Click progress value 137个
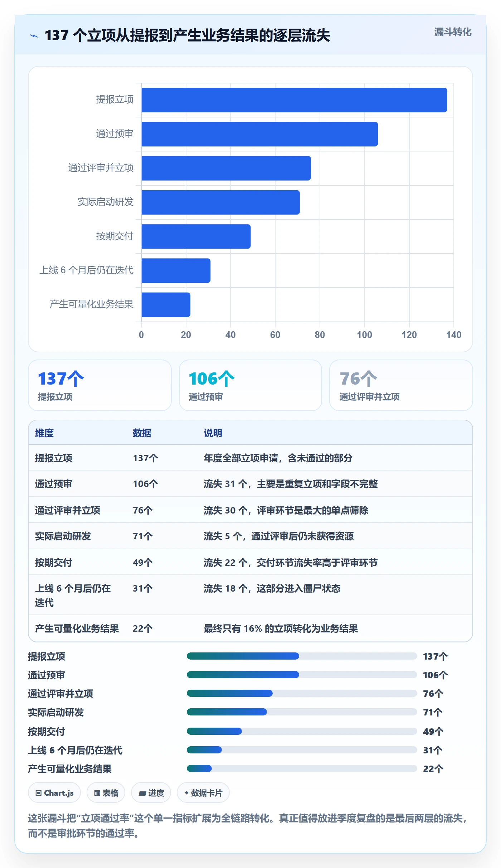 click(x=435, y=656)
